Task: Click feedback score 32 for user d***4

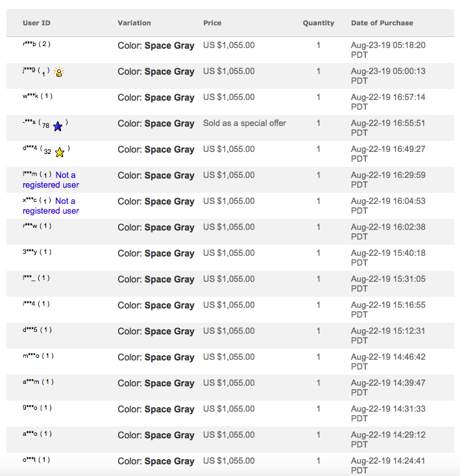Action: click(47, 151)
